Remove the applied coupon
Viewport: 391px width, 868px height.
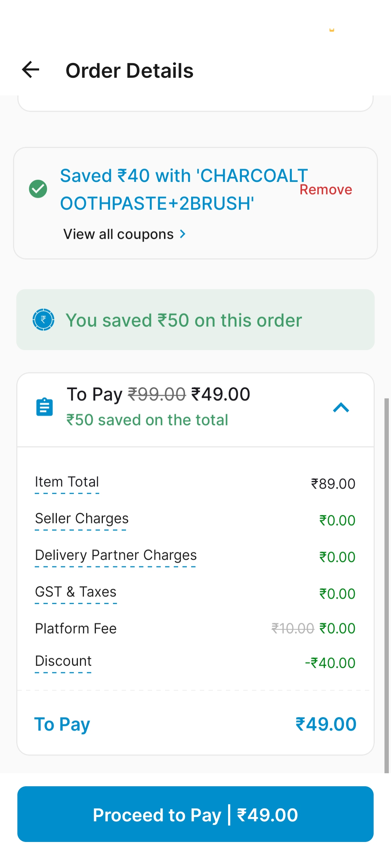pyautogui.click(x=325, y=190)
